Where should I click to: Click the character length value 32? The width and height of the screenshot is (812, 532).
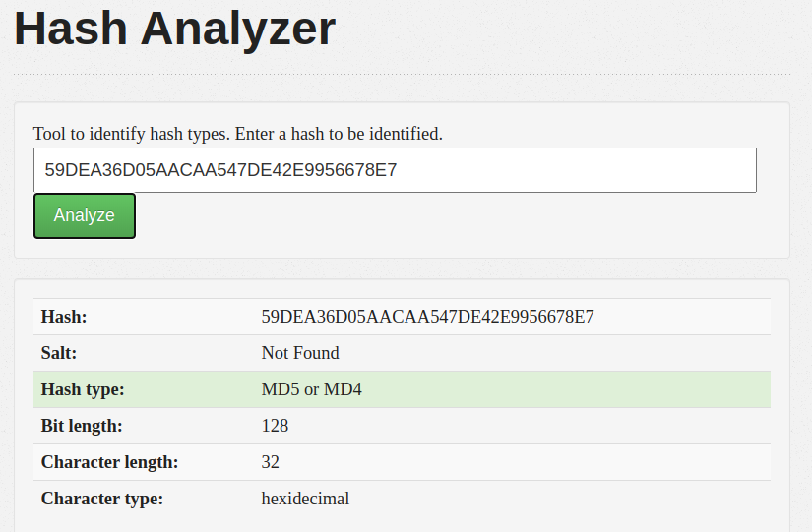point(271,462)
